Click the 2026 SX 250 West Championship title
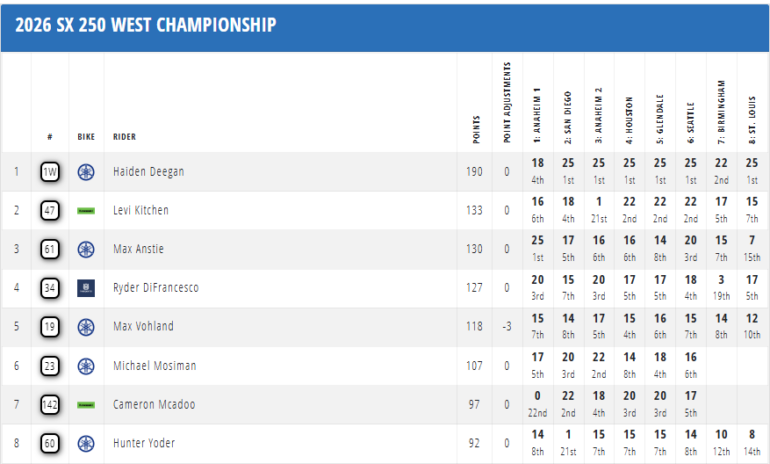The width and height of the screenshot is (770, 464). pyautogui.click(x=146, y=25)
